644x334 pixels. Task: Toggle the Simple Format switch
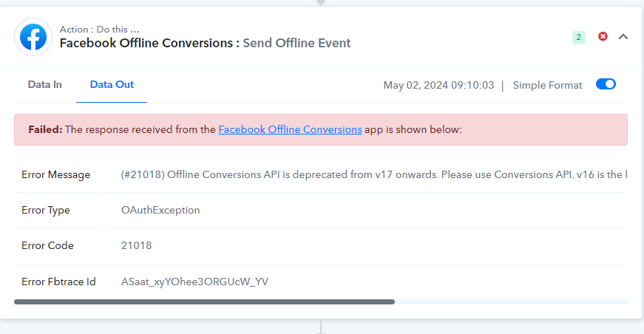[606, 84]
